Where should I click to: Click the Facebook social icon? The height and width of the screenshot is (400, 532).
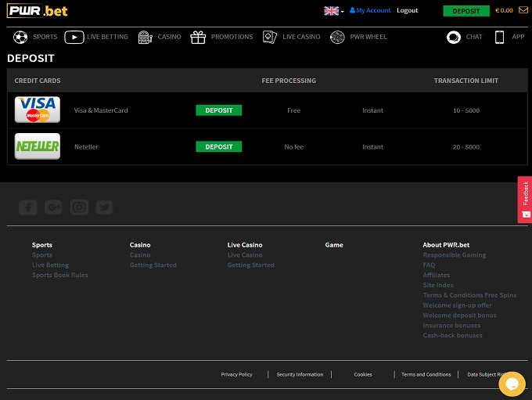tap(28, 207)
